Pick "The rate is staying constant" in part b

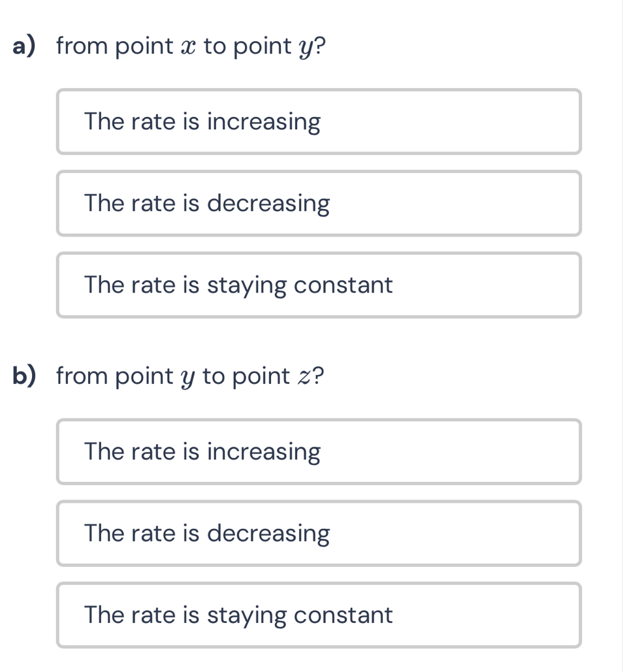click(318, 615)
